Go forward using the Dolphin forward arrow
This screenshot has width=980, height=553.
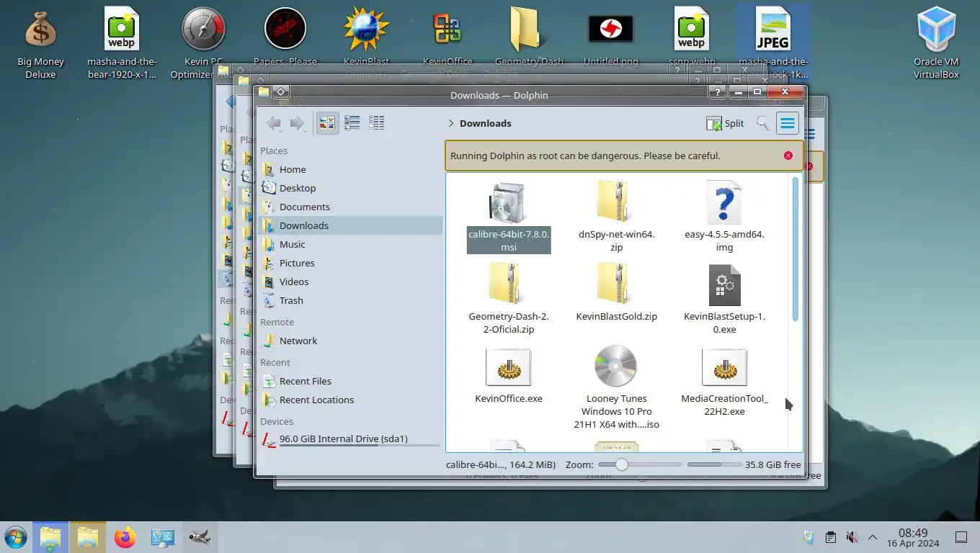[297, 123]
